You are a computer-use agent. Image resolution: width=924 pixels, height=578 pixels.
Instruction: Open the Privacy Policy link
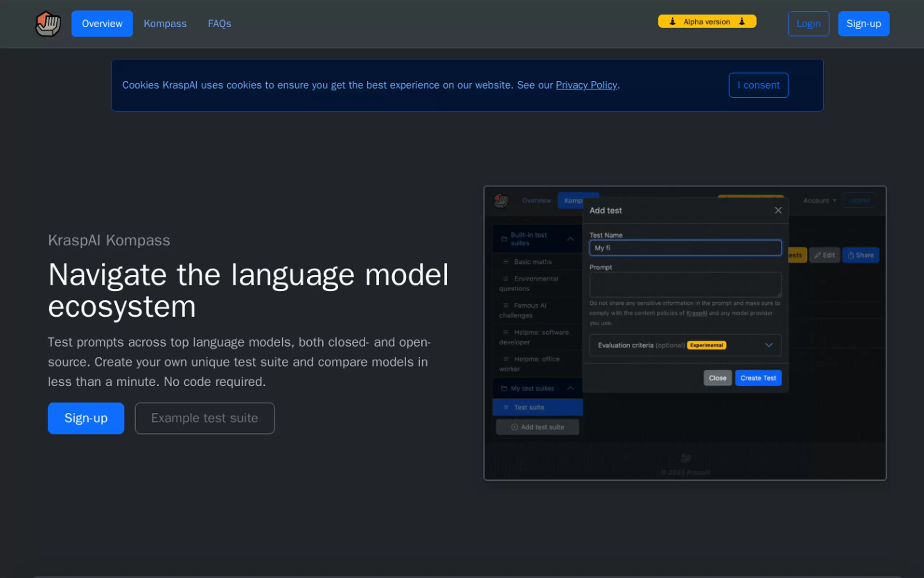[x=586, y=85]
